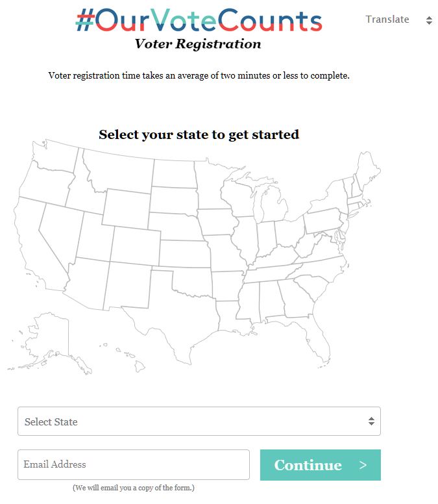Click the Select State dropdown arrow icon
438x504 pixels.
[x=371, y=421]
